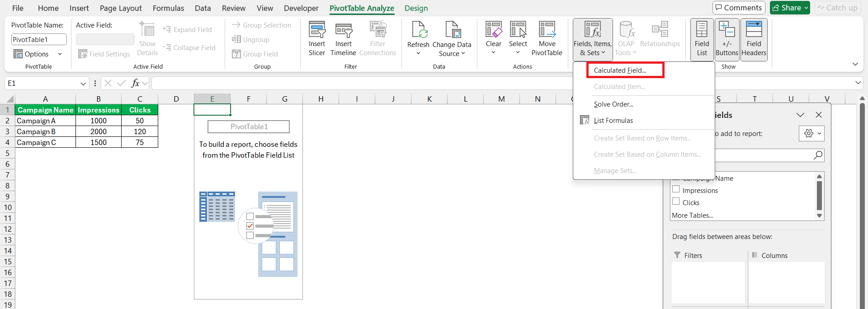Toggle the Field List pane
This screenshot has height=309, width=868.
(x=702, y=39)
